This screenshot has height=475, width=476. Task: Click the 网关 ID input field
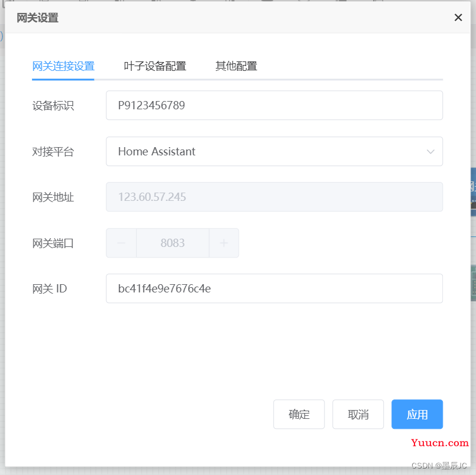click(274, 288)
